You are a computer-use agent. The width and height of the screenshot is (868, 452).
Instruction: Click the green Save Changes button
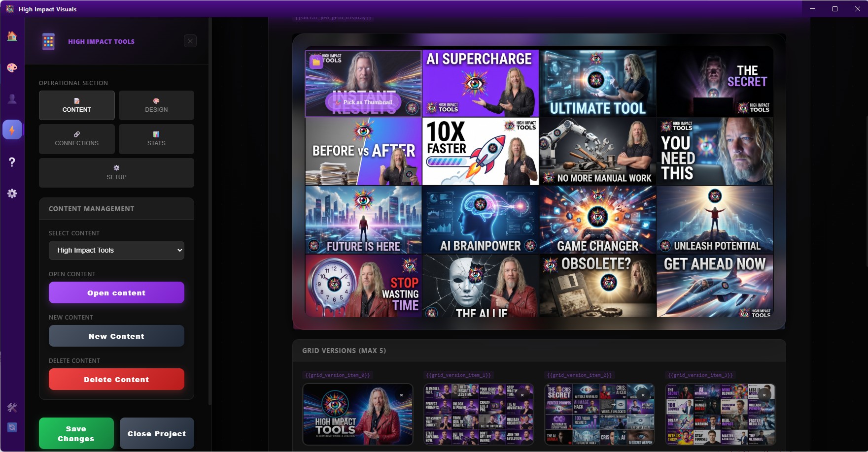[76, 433]
